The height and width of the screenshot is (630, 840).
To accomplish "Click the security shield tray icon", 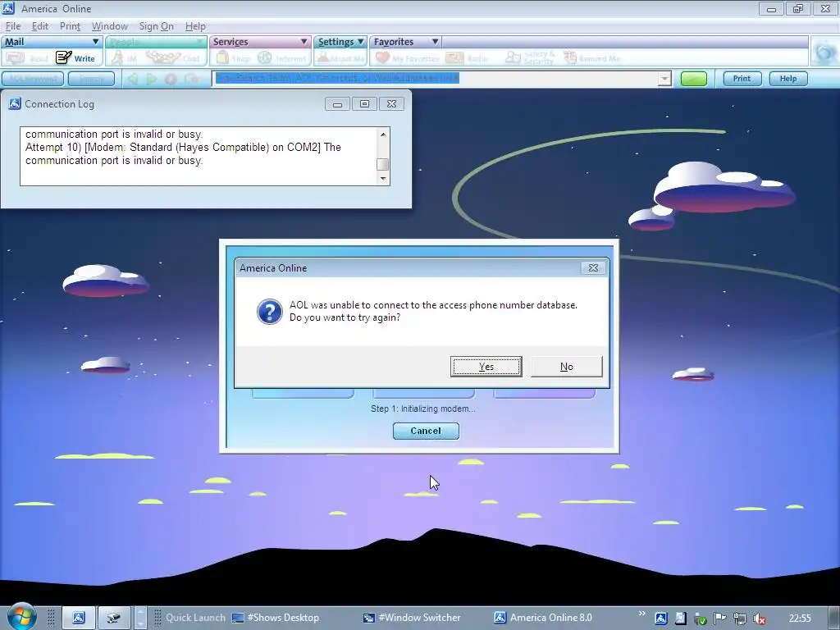I will pos(701,619).
